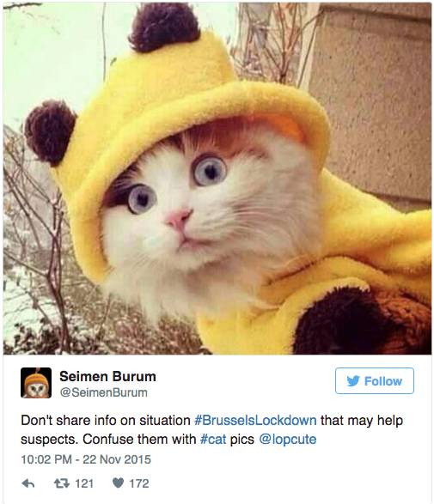
Task: Click the reply arrow icon
Action: coord(28,483)
